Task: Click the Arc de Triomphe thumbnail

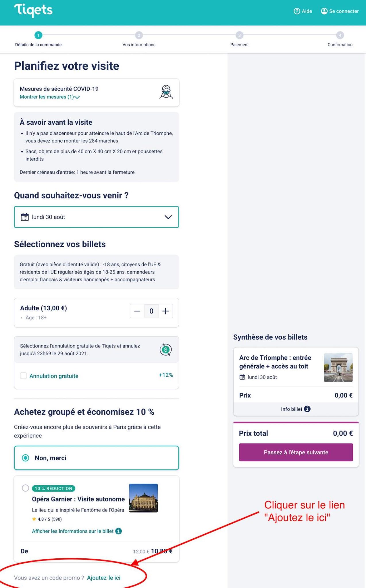Action: (338, 367)
